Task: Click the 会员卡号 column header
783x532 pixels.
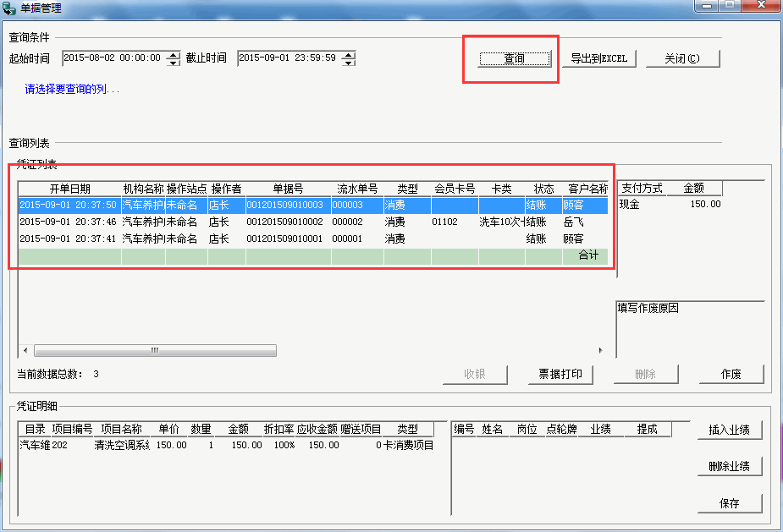Action: pos(455,189)
